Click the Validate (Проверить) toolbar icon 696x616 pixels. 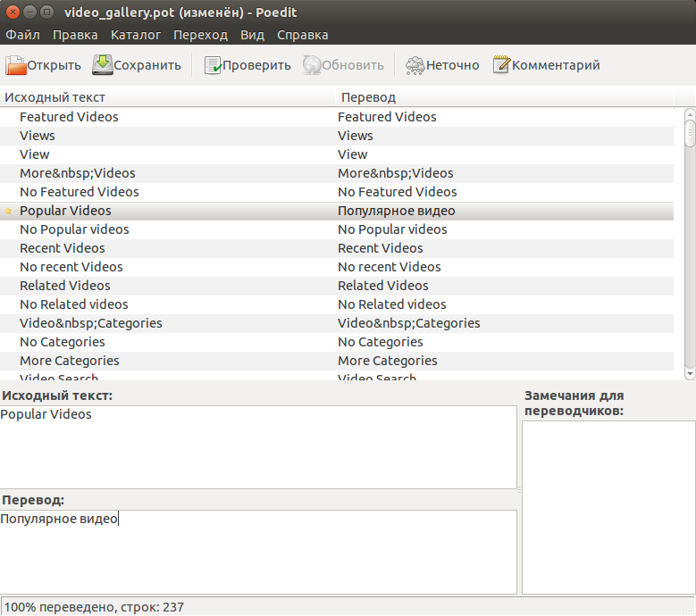213,65
